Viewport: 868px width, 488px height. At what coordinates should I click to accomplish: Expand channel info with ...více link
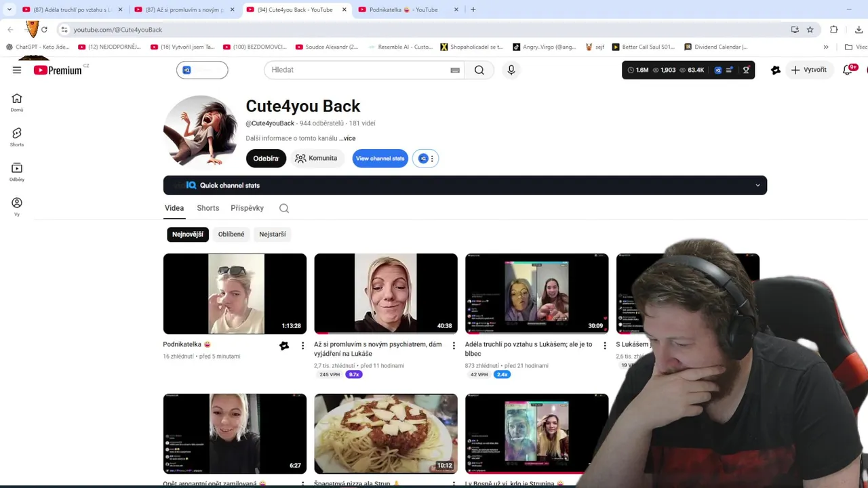[x=347, y=138]
